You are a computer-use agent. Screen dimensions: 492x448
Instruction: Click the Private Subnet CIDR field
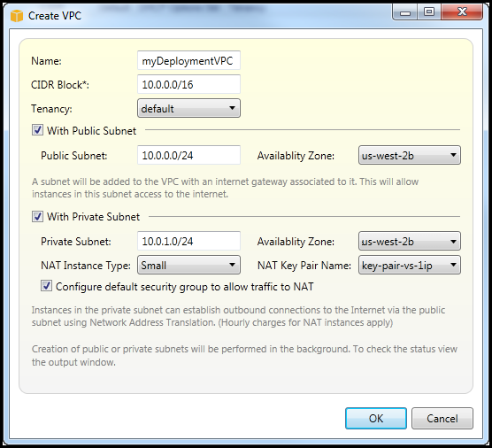[x=188, y=241]
